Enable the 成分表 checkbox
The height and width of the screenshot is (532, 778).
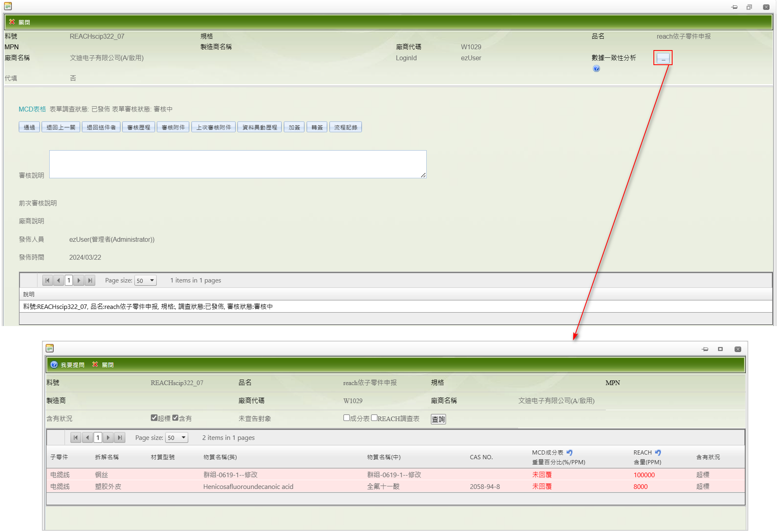pos(346,418)
